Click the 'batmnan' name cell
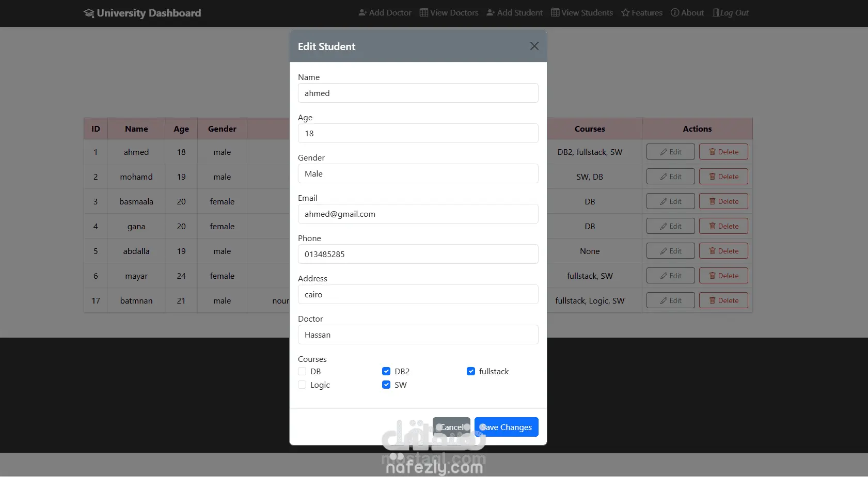Viewport: 868px width, 477px height. click(x=136, y=300)
